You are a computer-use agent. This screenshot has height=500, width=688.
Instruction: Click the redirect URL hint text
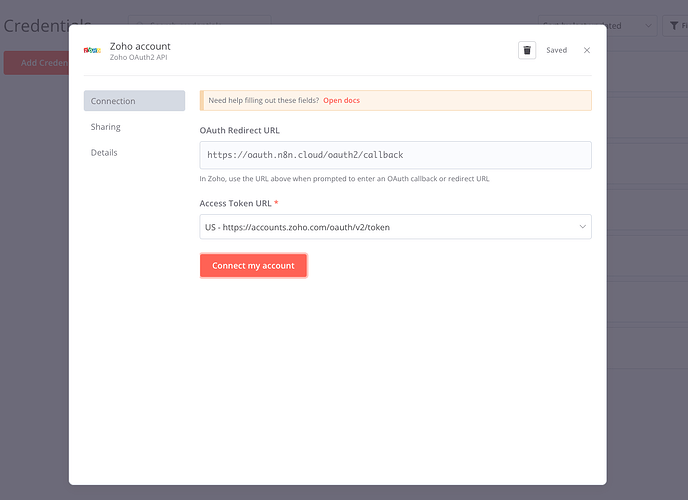[344, 179]
